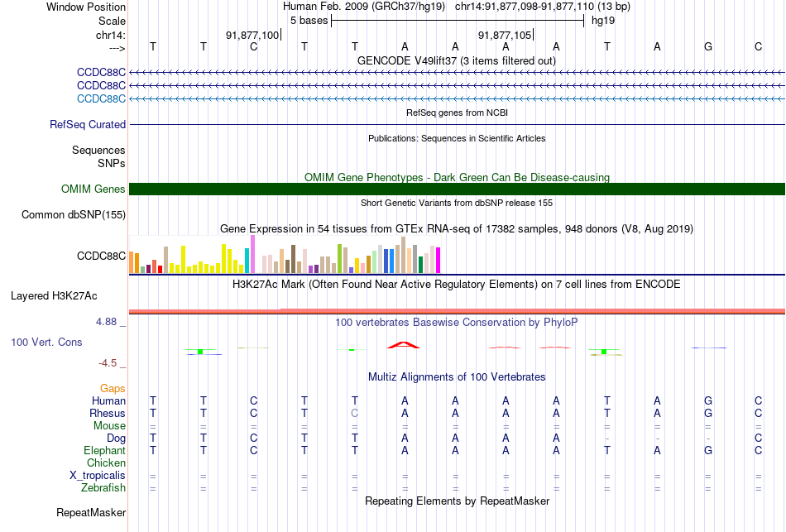Click the magenta bar ending the GTEx chart
This screenshot has width=786, height=532.
tap(439, 261)
